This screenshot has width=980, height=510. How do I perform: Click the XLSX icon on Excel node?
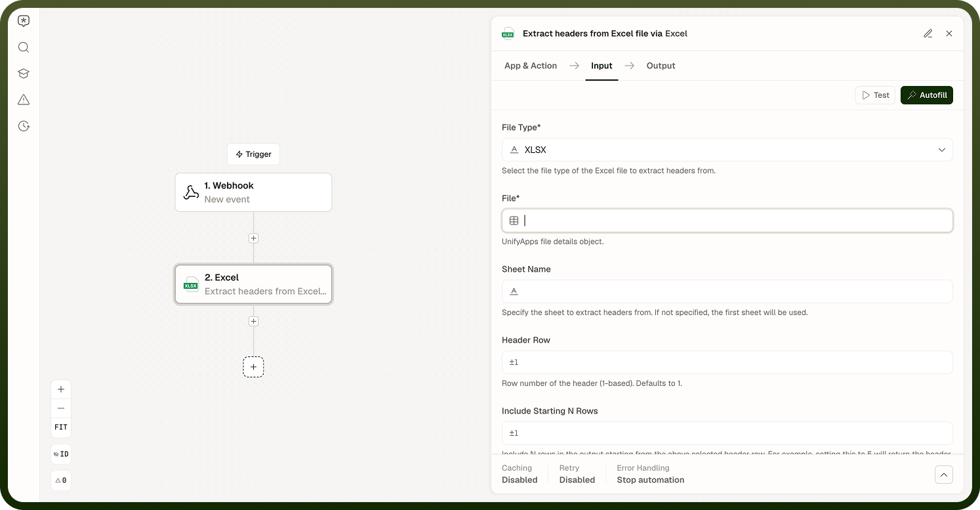[x=191, y=284]
